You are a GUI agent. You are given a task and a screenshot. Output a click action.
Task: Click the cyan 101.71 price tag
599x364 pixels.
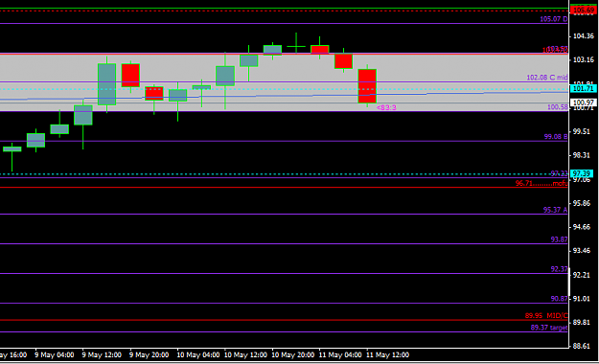(584, 89)
